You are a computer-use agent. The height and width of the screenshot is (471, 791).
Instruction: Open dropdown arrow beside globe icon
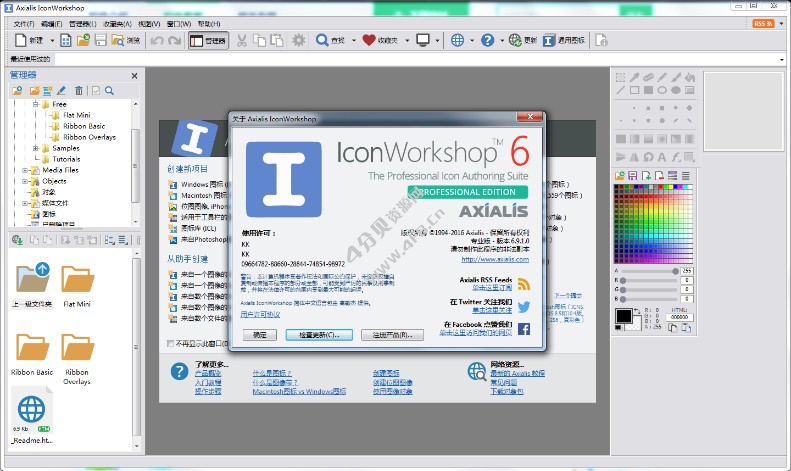472,40
